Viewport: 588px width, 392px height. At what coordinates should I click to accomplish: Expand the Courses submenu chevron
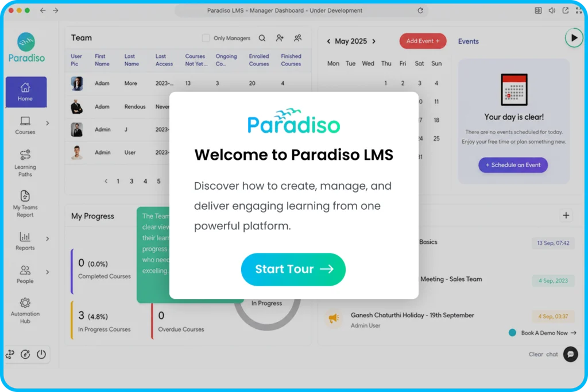[48, 123]
